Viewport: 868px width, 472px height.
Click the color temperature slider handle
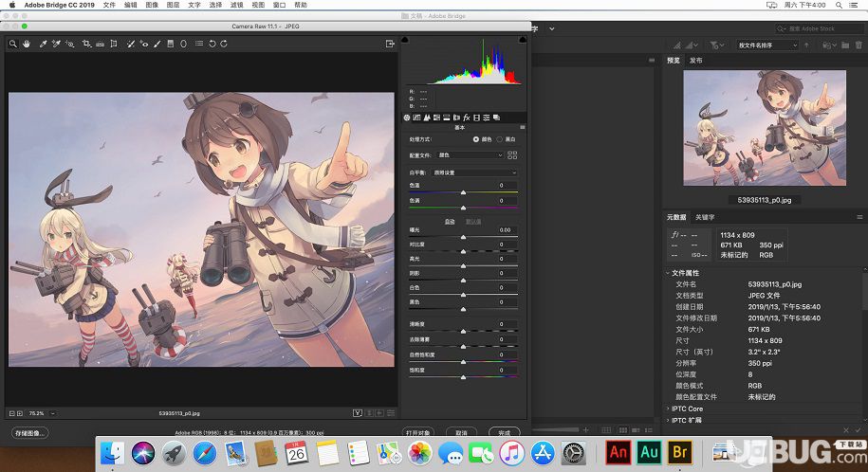click(x=463, y=192)
